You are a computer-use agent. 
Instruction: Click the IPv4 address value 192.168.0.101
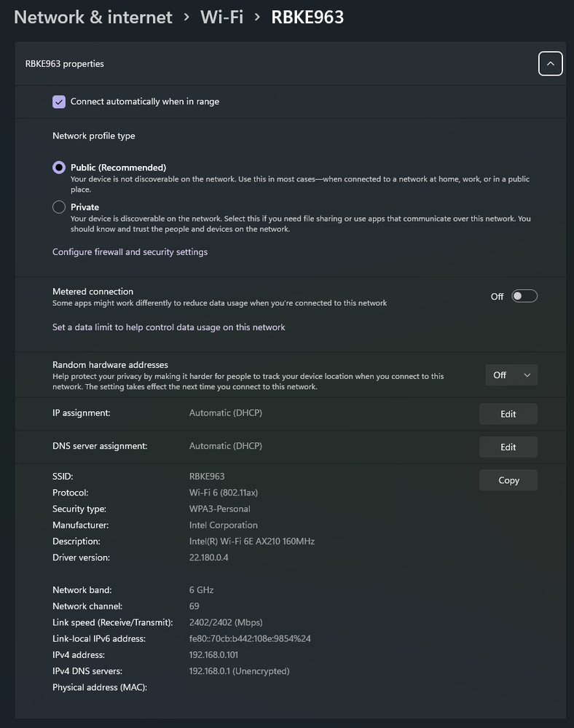point(213,655)
